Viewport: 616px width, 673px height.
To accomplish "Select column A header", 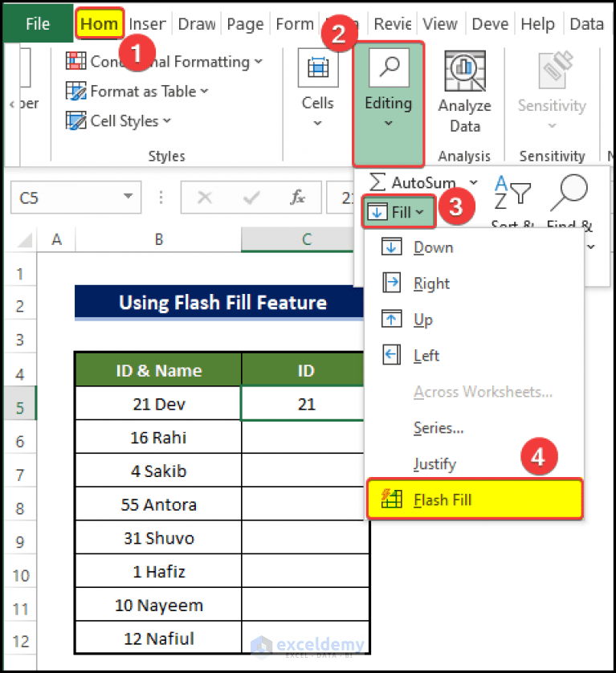I will (x=56, y=239).
